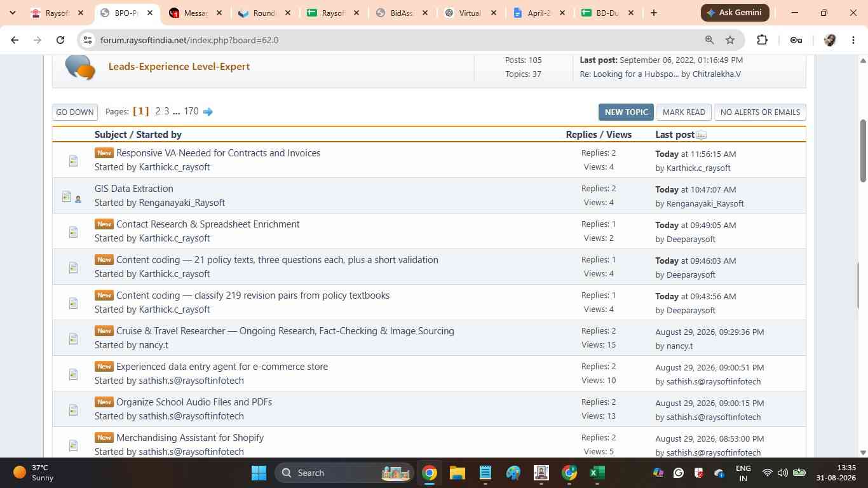Click the Last post sort icon
The height and width of the screenshot is (488, 868).
(x=701, y=135)
